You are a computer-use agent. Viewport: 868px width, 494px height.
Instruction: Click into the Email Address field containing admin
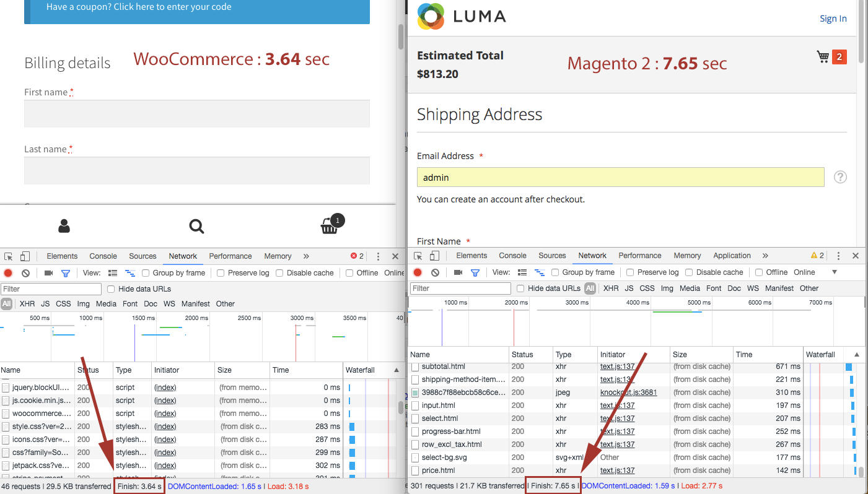620,178
